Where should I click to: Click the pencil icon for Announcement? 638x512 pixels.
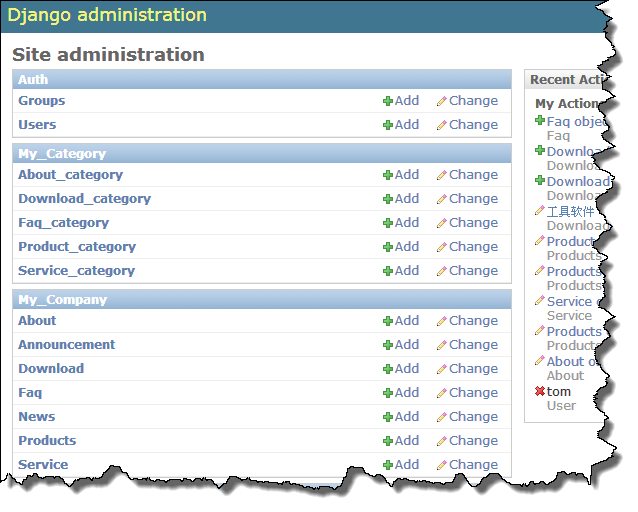[x=441, y=345]
